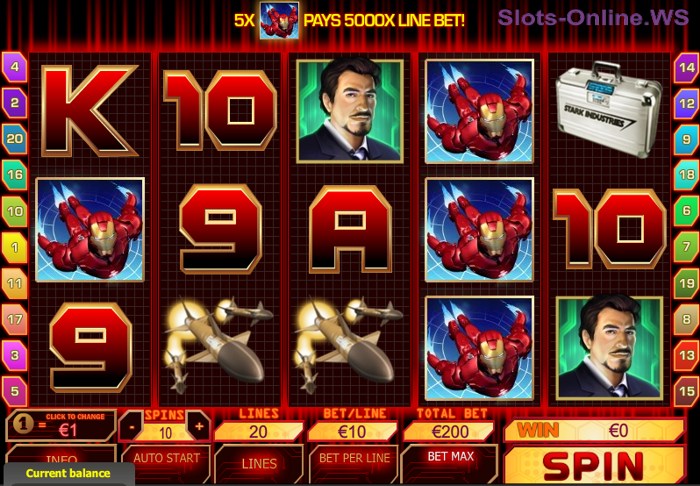Click the Slots-Online.WS watermark link
This screenshot has height=486, width=700.
593,18
